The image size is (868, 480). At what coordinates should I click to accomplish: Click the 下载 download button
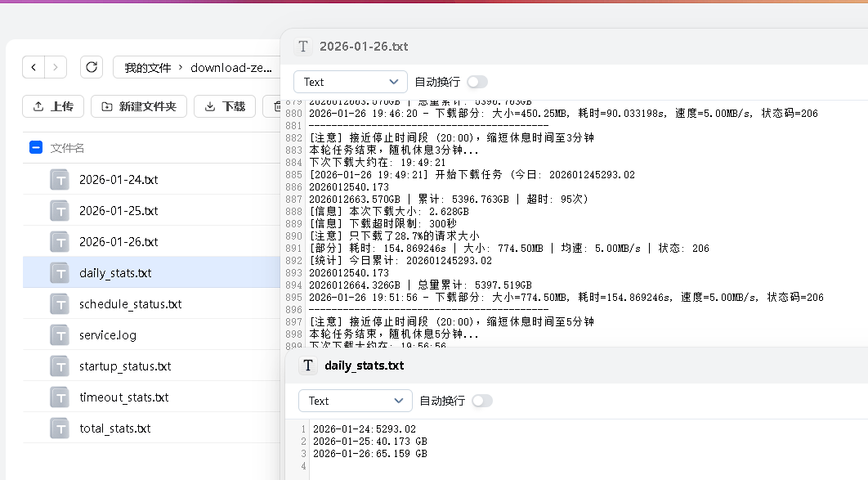(x=225, y=106)
